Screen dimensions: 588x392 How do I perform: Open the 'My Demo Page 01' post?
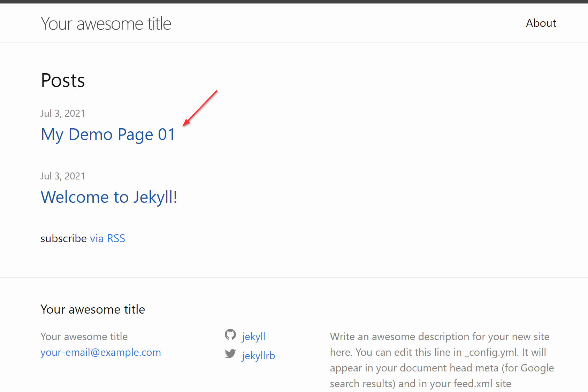[108, 134]
